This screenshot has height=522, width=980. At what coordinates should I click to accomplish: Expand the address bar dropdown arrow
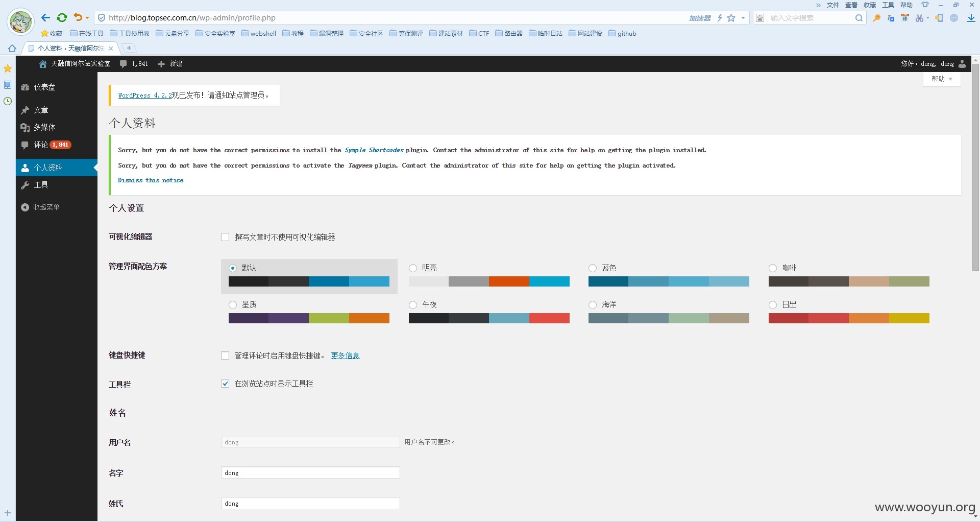click(x=743, y=18)
